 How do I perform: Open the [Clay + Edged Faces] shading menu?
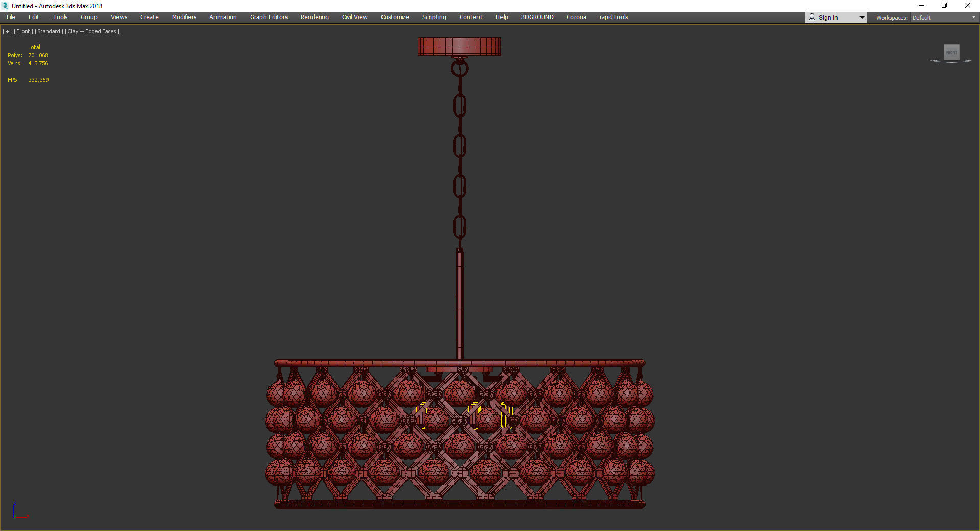tap(92, 31)
